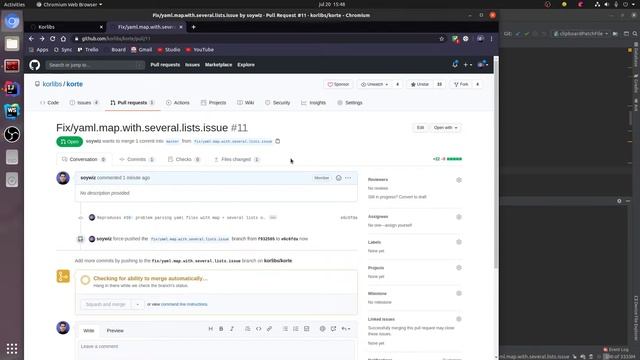Insert a heading in the comment editor

[211, 329]
